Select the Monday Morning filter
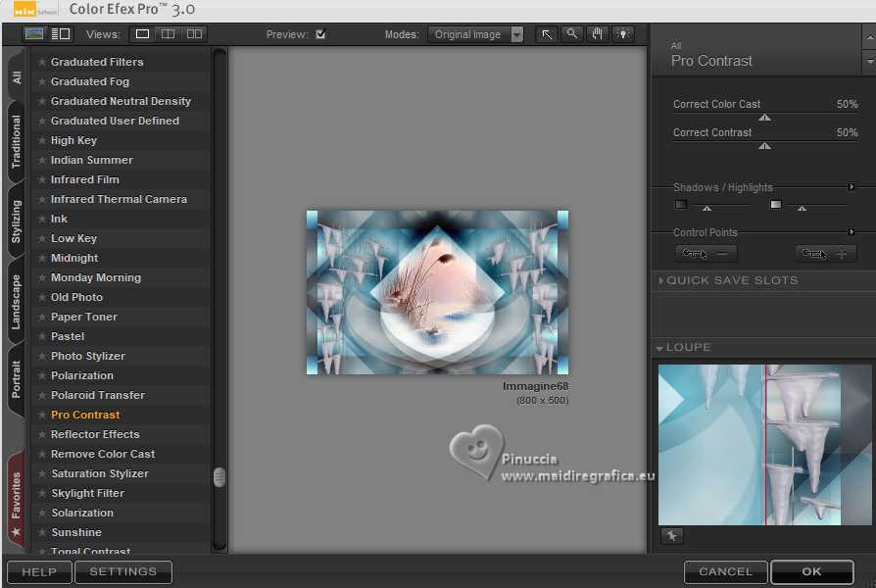Screen dimensions: 876x588 pos(95,277)
